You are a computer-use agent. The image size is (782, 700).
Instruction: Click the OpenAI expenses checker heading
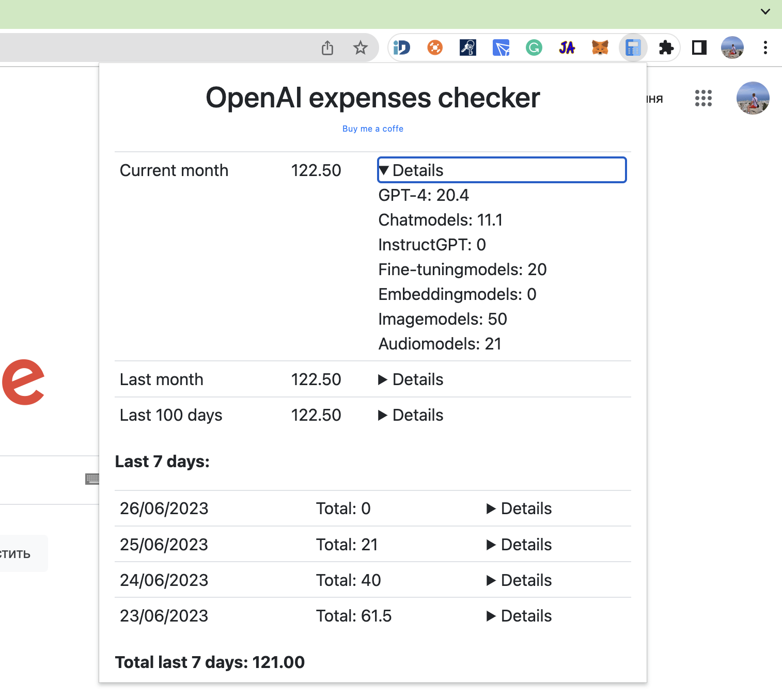[x=373, y=98]
